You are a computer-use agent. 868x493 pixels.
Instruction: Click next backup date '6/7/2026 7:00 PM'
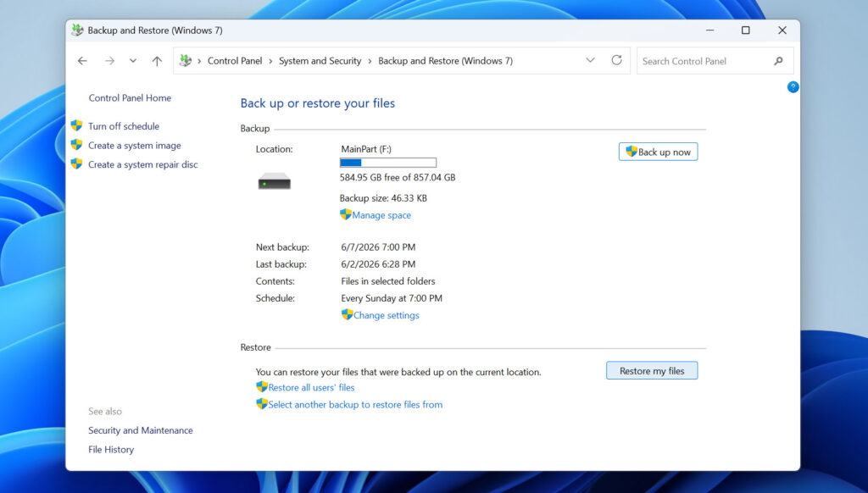378,247
